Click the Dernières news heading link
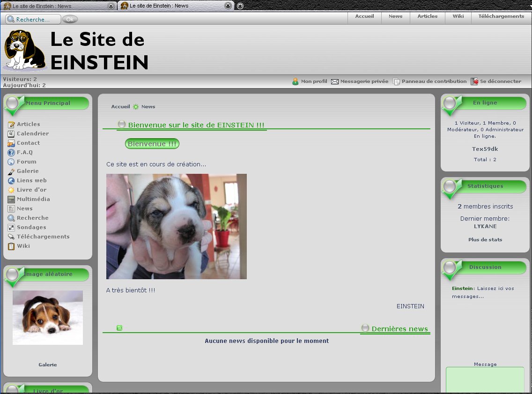This screenshot has height=394, width=532. coord(399,329)
